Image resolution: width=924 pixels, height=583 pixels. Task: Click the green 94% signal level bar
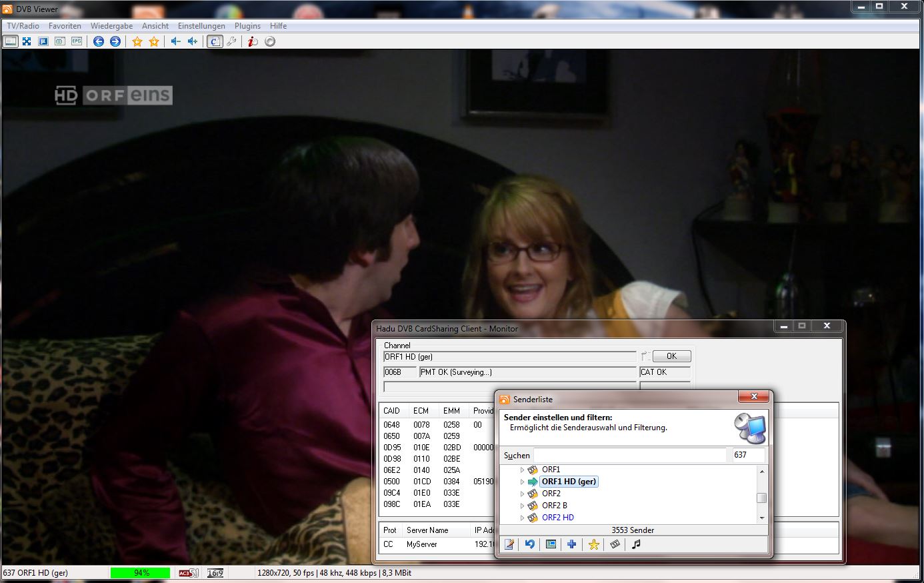point(141,573)
